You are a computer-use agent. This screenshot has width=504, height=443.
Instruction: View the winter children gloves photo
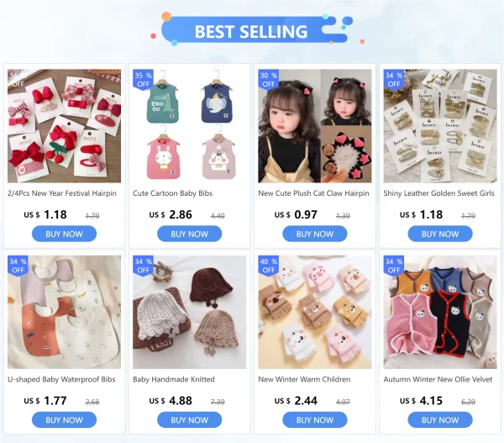315,313
